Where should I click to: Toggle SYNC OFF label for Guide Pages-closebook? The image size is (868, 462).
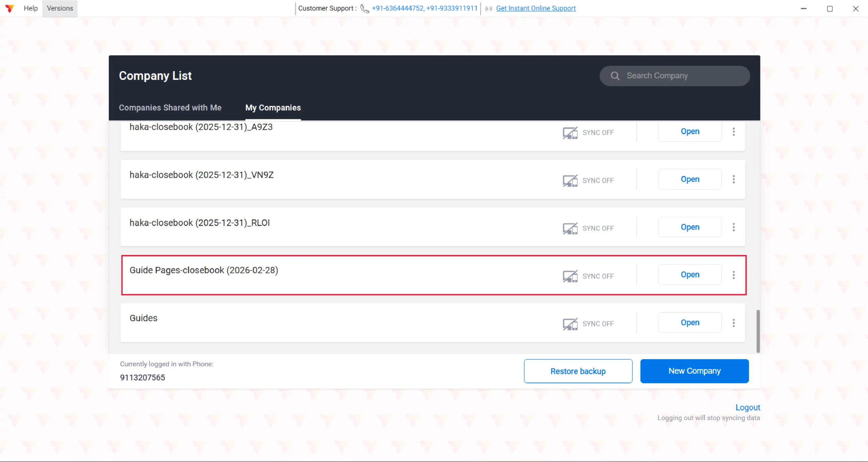point(598,276)
